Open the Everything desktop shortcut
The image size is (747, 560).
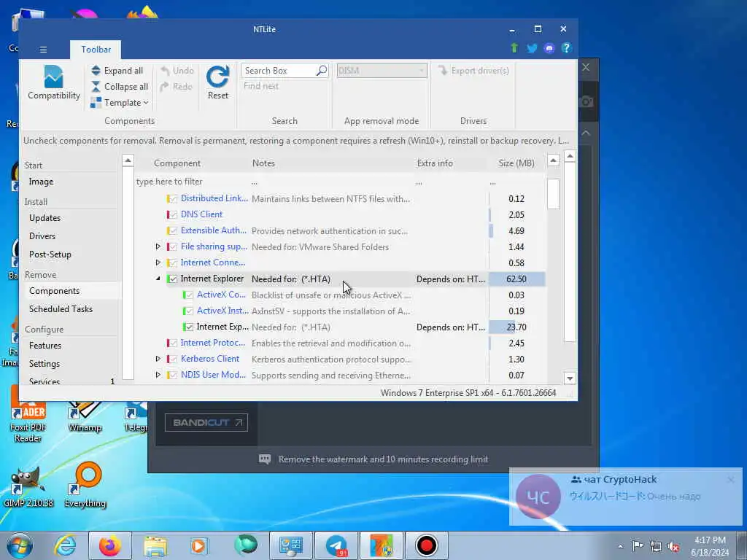click(x=85, y=486)
